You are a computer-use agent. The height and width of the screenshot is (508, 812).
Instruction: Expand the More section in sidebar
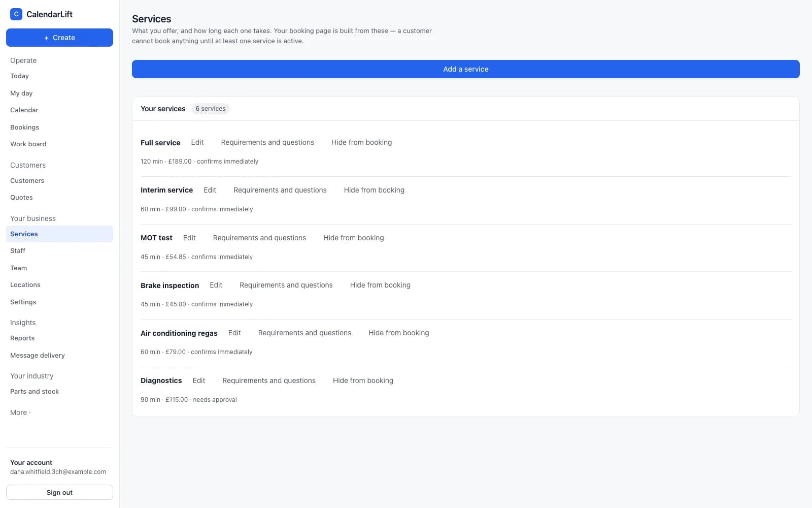[x=20, y=412]
